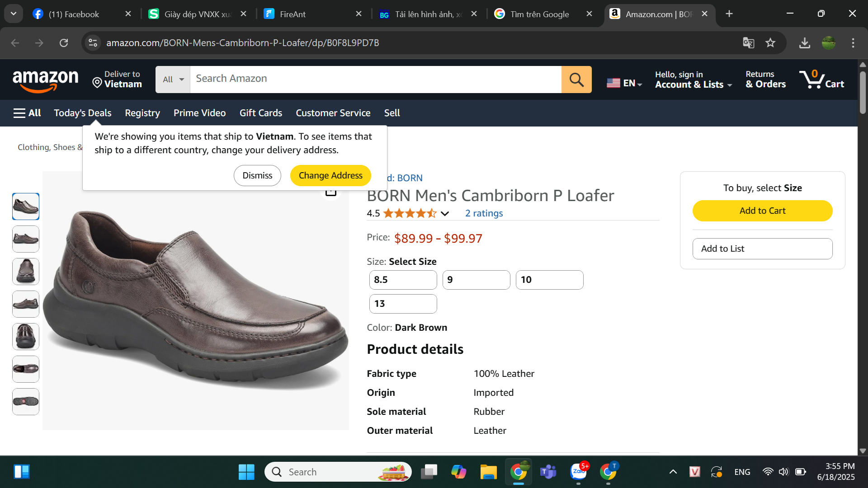868x488 pixels.
Task: Select size 8.5
Action: tap(403, 280)
